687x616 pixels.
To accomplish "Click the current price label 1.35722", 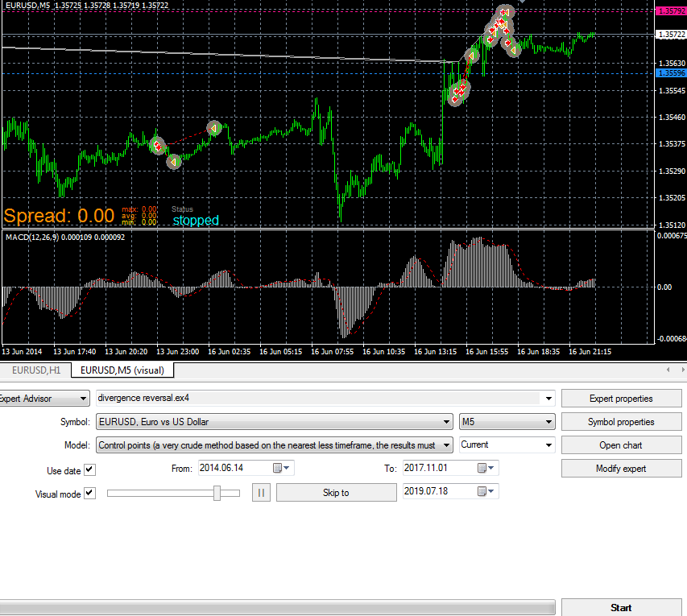I will pyautogui.click(x=671, y=34).
